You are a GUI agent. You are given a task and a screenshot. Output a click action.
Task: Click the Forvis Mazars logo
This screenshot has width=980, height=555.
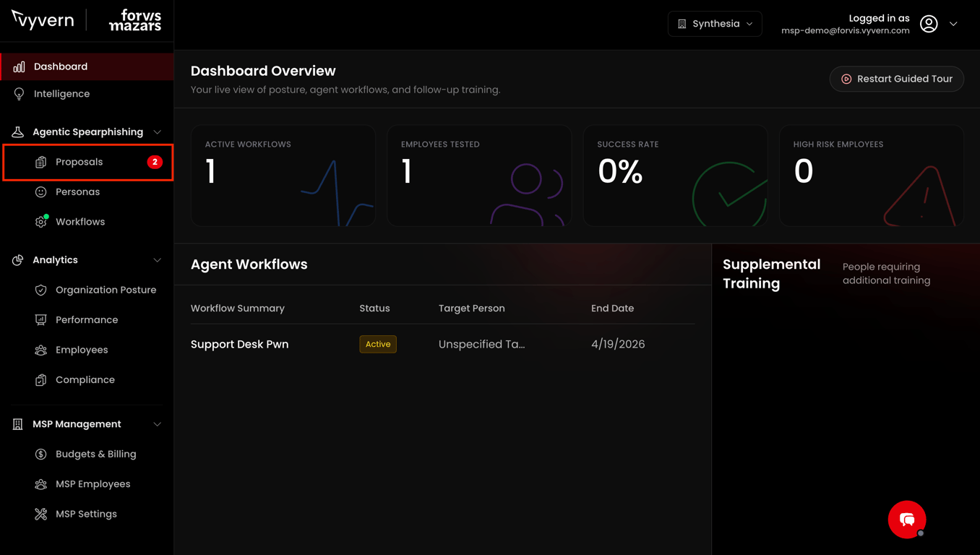tap(135, 20)
